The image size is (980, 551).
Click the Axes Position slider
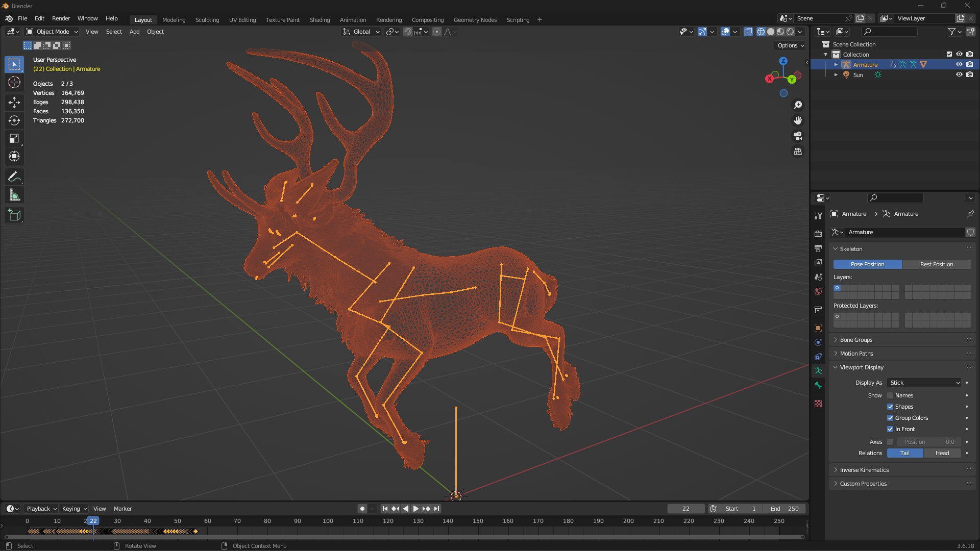928,442
